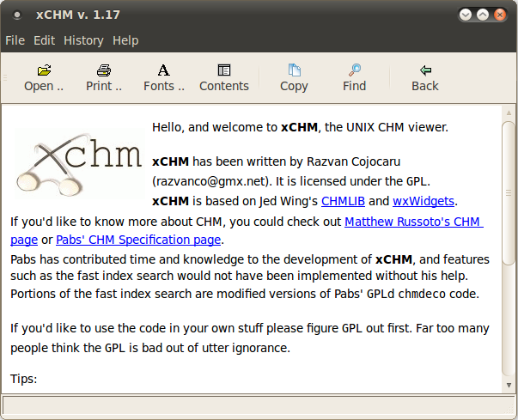The image size is (518, 420).
Task: Click the 'Tips:' heading text
Action: click(x=24, y=379)
